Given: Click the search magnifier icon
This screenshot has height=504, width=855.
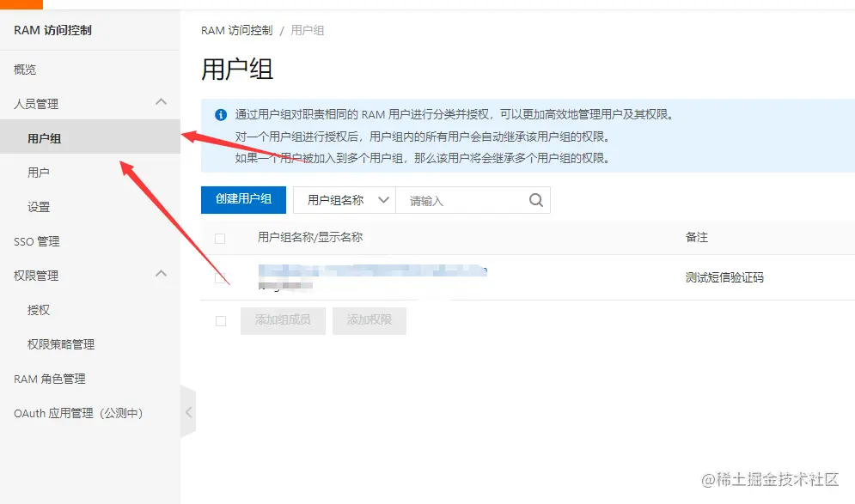Looking at the screenshot, I should [536, 201].
